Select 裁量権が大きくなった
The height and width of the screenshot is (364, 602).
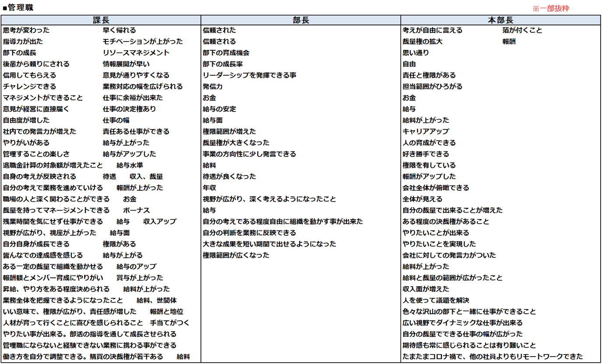coord(236,143)
